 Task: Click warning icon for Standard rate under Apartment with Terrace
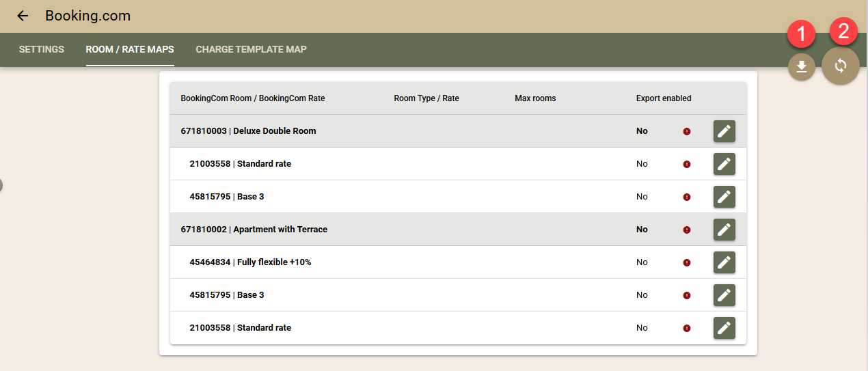tap(687, 328)
